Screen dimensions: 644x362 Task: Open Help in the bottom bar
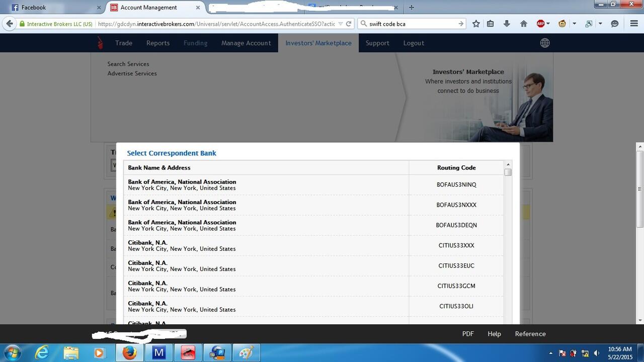[494, 334]
